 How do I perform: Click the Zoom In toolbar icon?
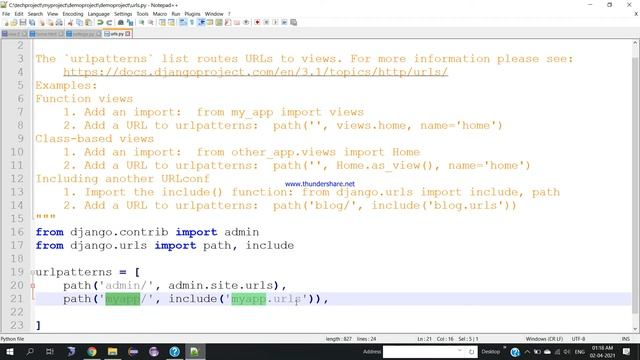click(142, 22)
